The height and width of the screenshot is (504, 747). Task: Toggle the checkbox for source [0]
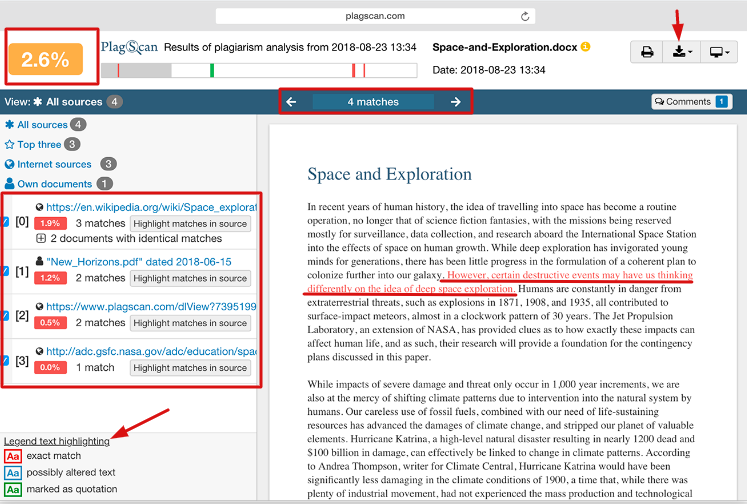pyautogui.click(x=6, y=222)
